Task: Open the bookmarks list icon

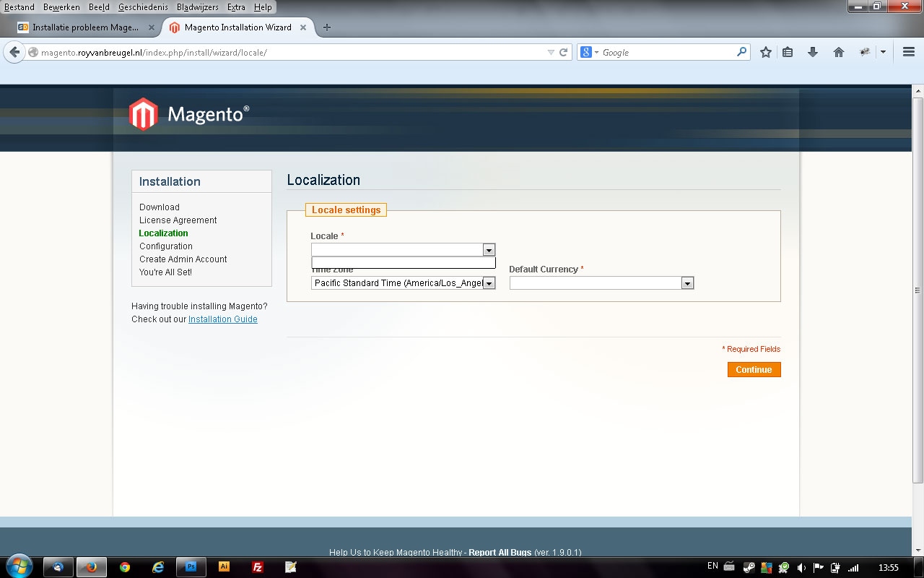Action: coord(788,52)
